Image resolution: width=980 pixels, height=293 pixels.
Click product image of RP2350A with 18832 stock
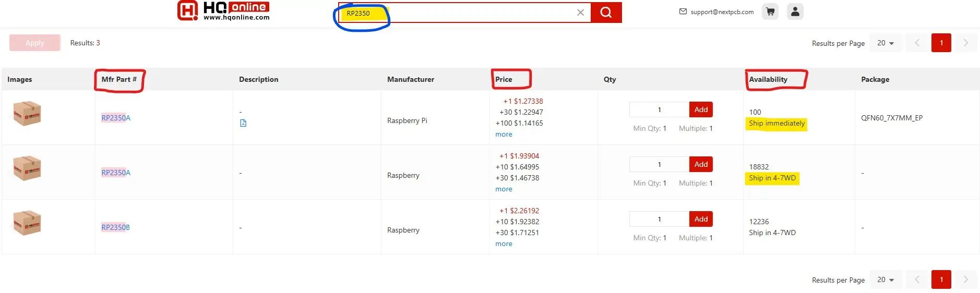coord(27,168)
